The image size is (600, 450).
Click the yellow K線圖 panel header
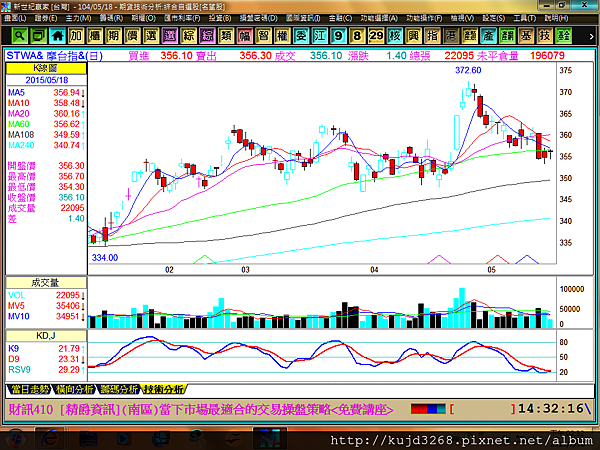click(x=46, y=68)
